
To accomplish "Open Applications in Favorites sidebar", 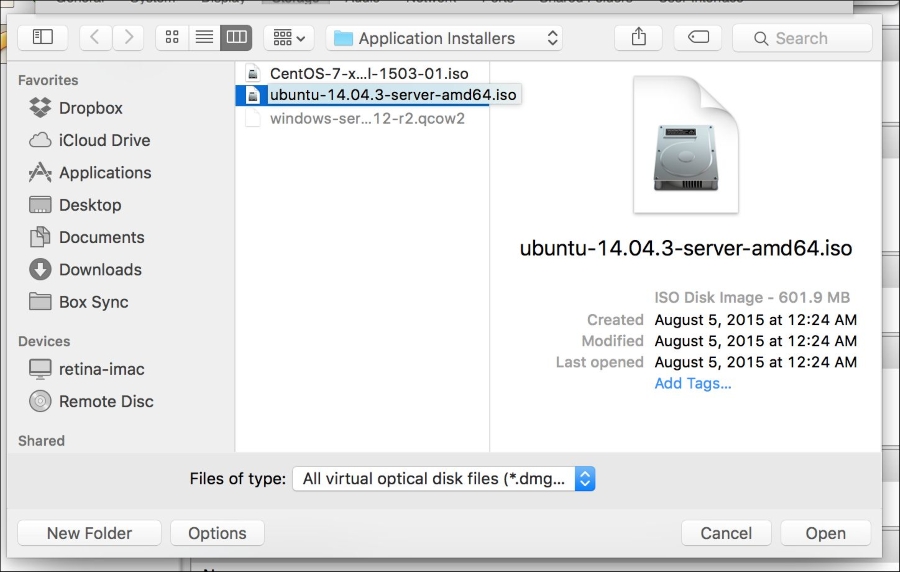I will [x=90, y=173].
